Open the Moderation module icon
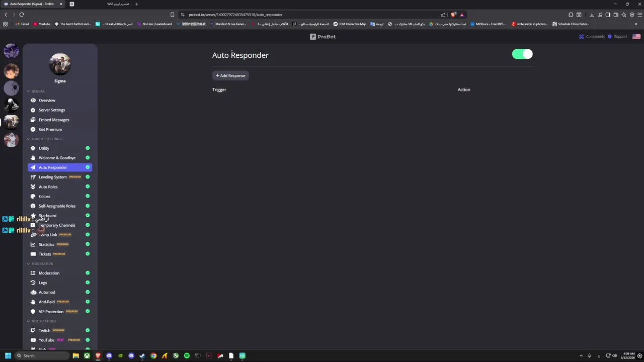The image size is (644, 362). [33, 273]
